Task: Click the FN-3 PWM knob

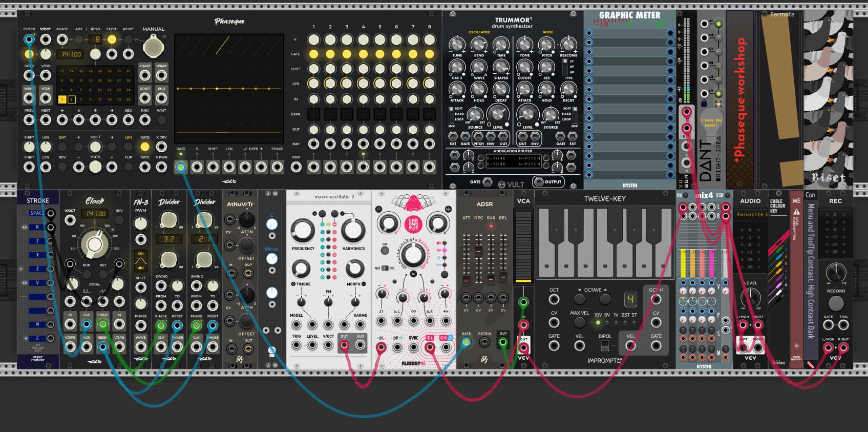Action: tap(140, 223)
